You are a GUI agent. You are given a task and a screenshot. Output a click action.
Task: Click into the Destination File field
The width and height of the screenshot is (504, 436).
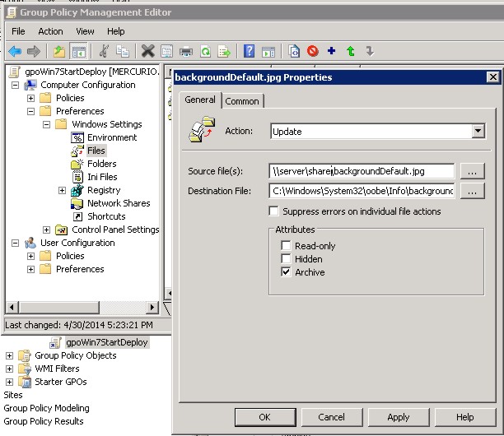coord(362,191)
